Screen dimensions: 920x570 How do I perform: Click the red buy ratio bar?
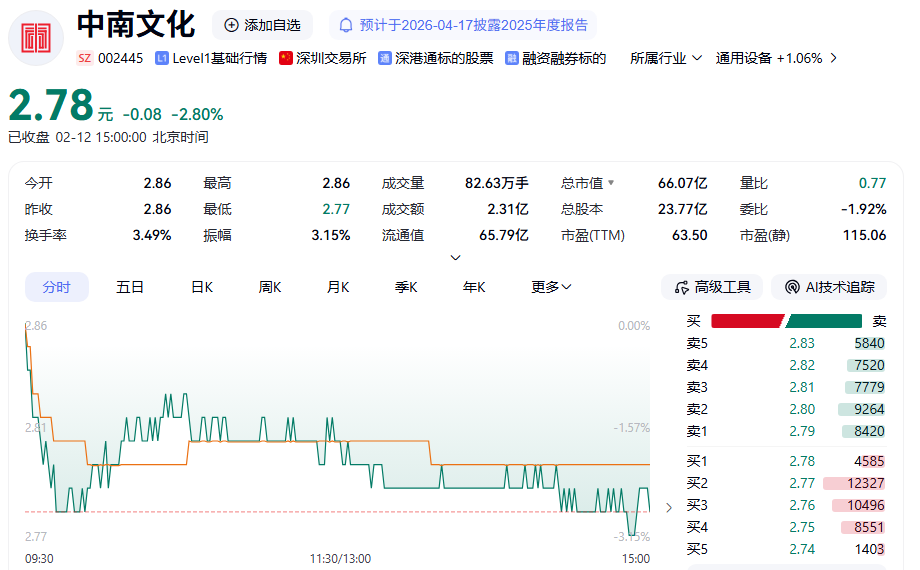point(746,321)
